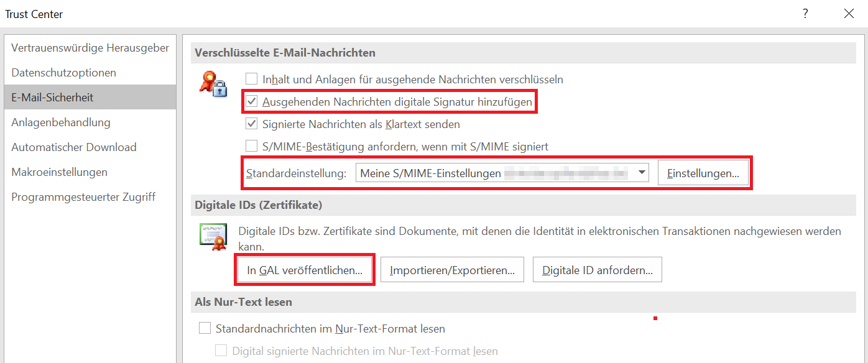Select Datenschutzoptionen in the sidebar

(x=63, y=73)
